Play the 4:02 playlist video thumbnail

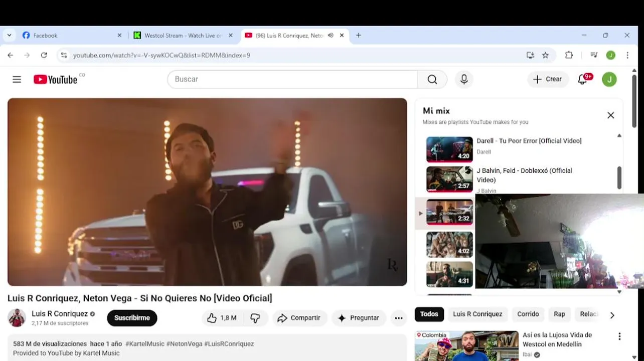[x=449, y=244]
